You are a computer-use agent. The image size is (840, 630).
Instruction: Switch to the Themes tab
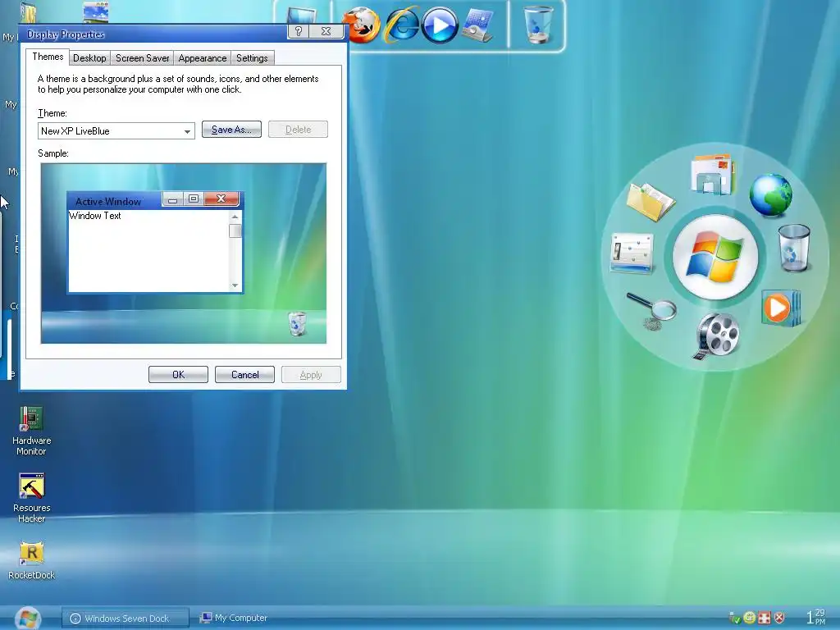click(x=48, y=57)
